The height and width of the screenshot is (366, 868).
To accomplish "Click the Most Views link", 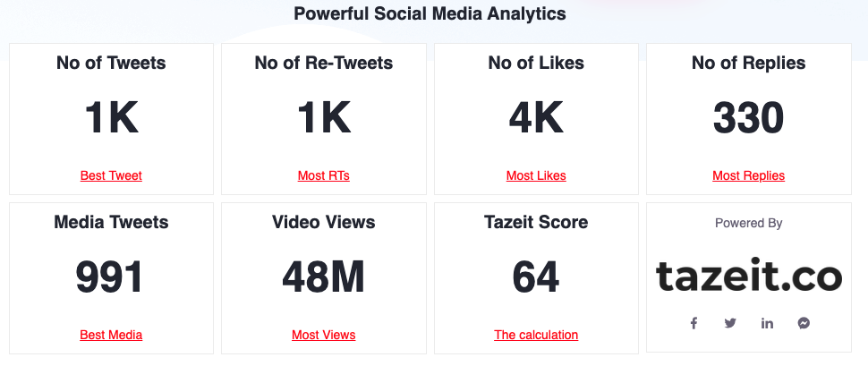I will (x=324, y=335).
